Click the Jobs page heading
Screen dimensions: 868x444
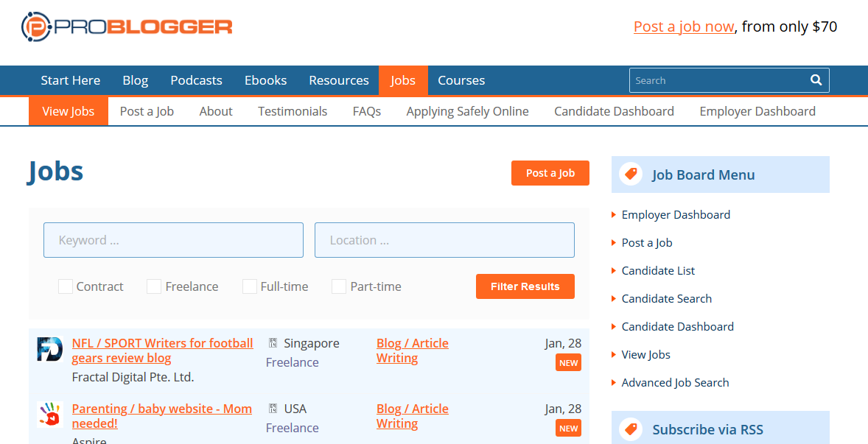55,171
